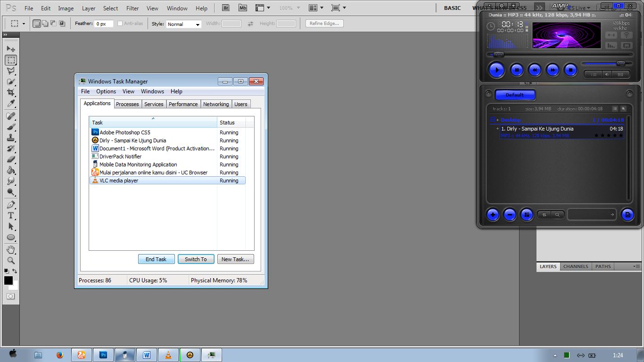
Task: Select the Hand tool
Action: coord(11,249)
